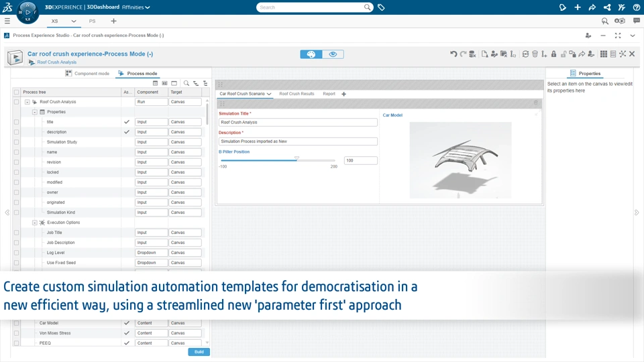Click the Car Model 3D thumbnail
Image resolution: width=644 pixels, height=362 pixels.
tap(460, 160)
